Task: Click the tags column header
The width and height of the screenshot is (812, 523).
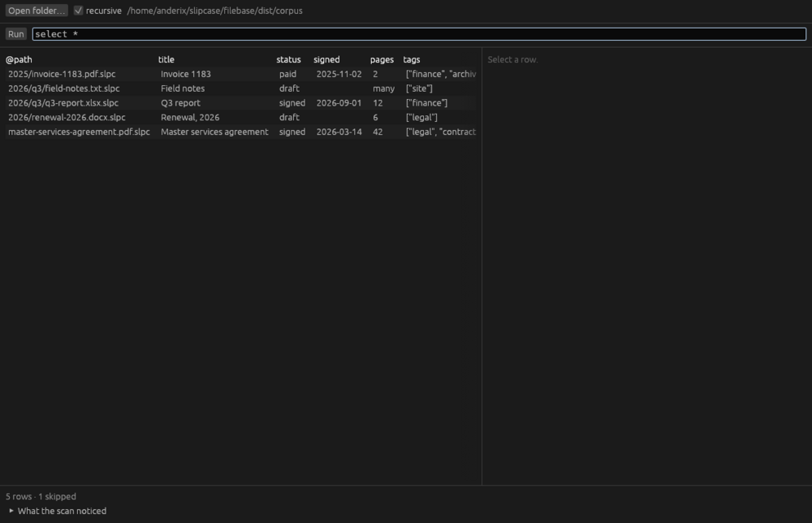Action: (x=412, y=59)
